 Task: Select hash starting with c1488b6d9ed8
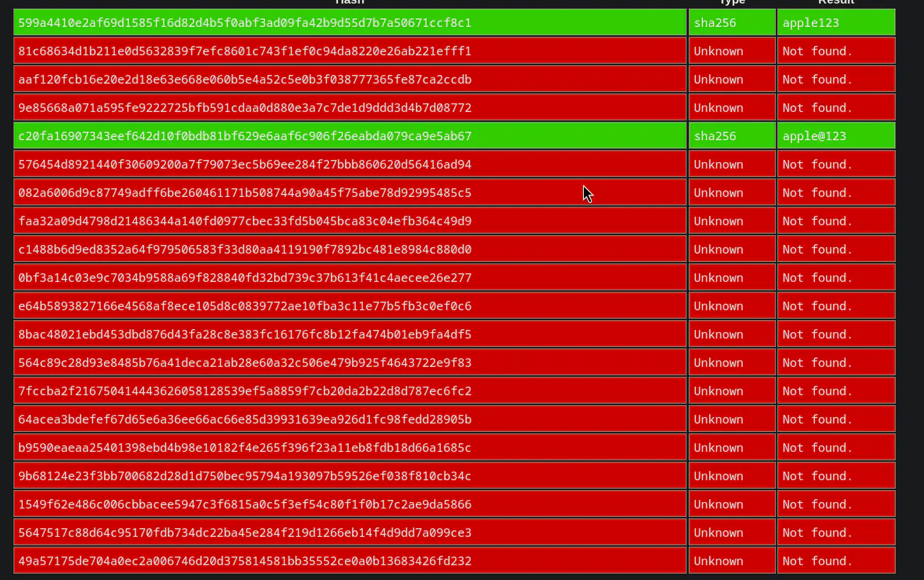tap(350, 249)
